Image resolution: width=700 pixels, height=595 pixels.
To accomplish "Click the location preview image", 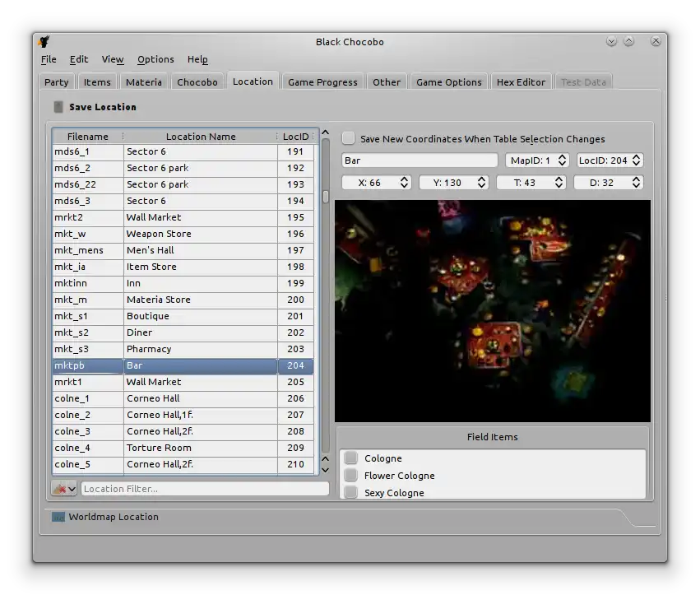I will tap(492, 311).
